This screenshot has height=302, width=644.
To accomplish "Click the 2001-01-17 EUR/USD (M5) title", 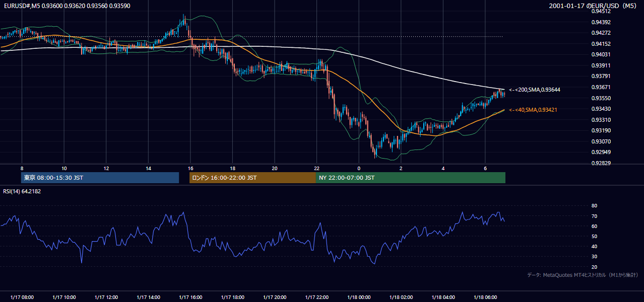I will [x=594, y=6].
